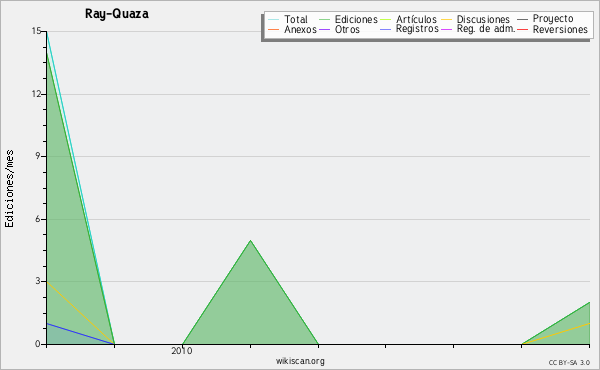The image size is (600, 370).
Task: Click the wikiscan.org text below chart
Action: coord(300,361)
